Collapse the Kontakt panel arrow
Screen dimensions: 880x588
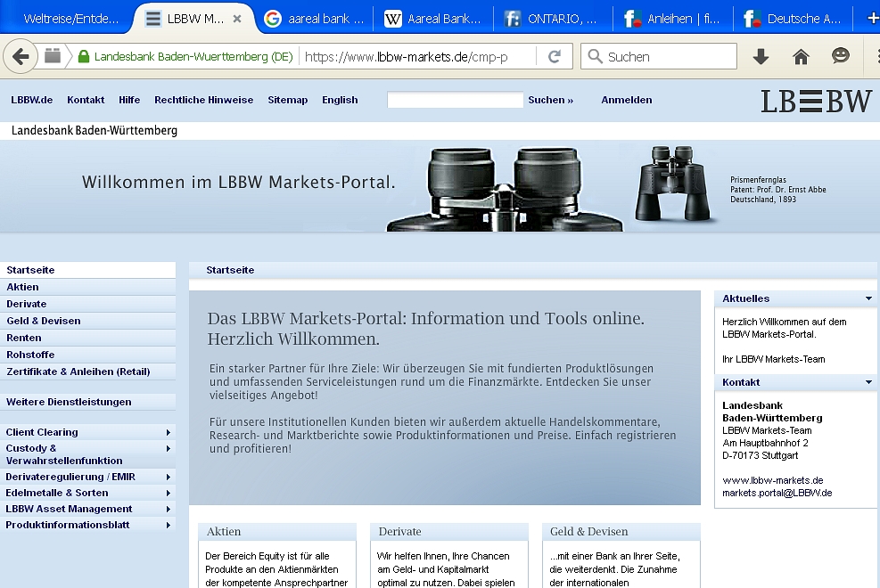[868, 382]
